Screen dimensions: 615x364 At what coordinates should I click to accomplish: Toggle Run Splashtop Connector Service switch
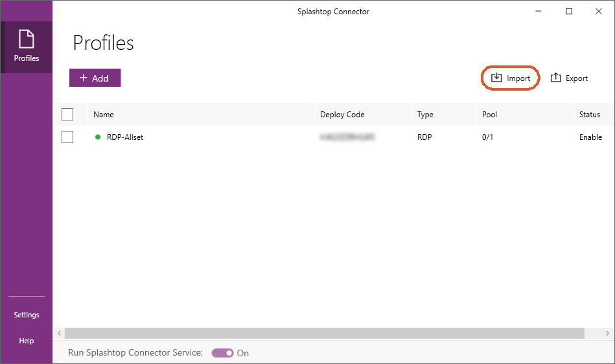click(222, 353)
